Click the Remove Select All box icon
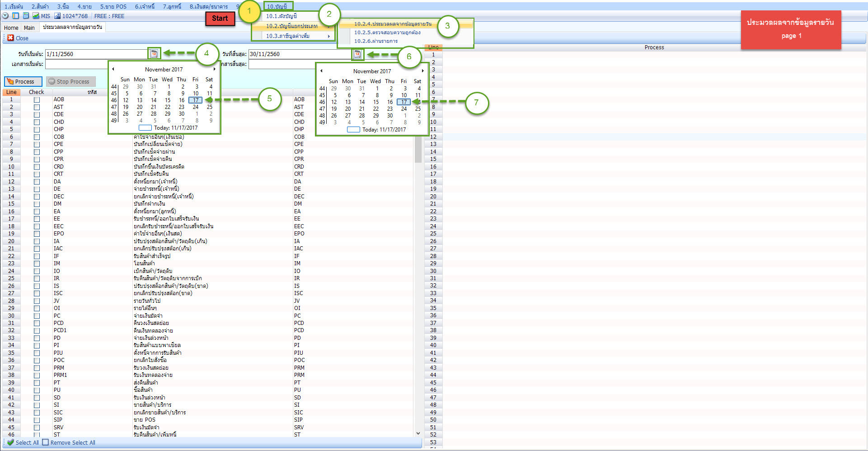This screenshot has width=868, height=451. (x=45, y=442)
